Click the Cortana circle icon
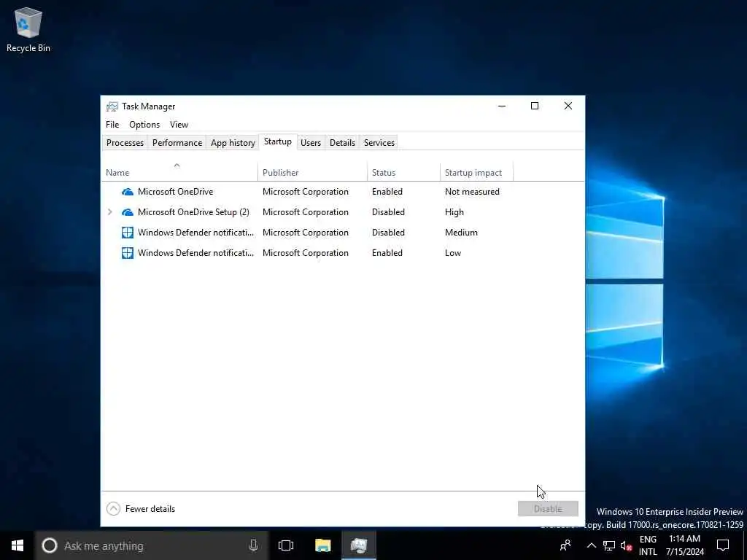Image resolution: width=747 pixels, height=560 pixels. coord(50,545)
